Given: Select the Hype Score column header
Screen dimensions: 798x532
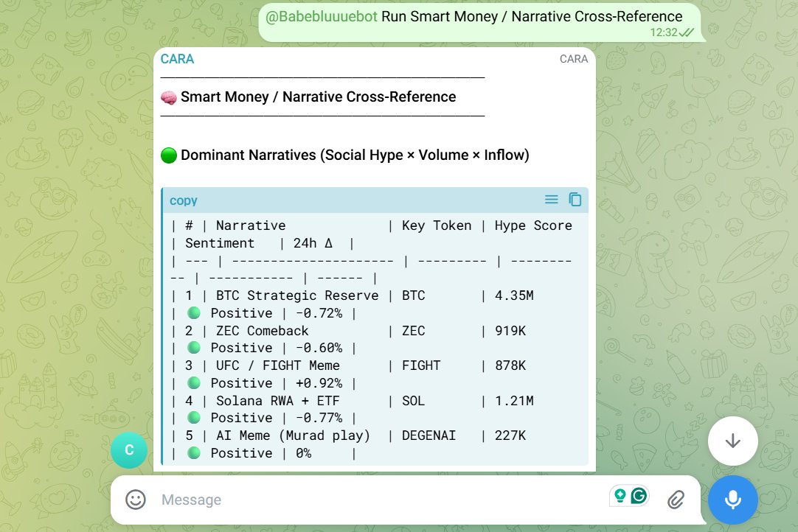Looking at the screenshot, I should point(533,225).
